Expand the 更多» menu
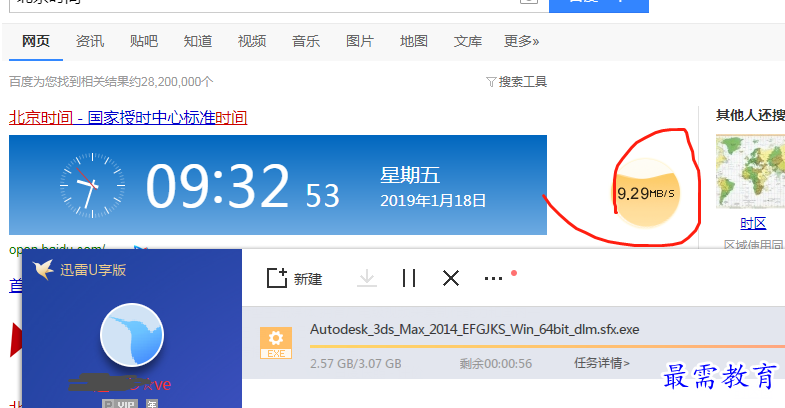 pyautogui.click(x=522, y=41)
